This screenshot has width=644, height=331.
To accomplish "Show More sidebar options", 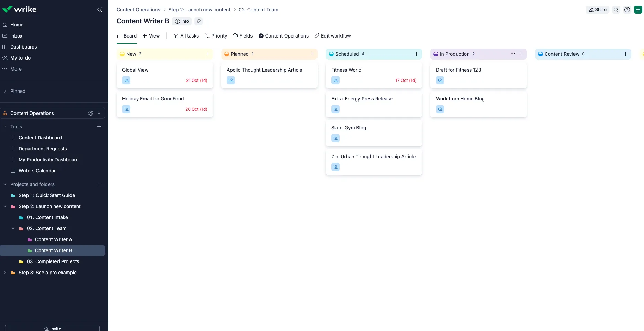I will 16,69.
